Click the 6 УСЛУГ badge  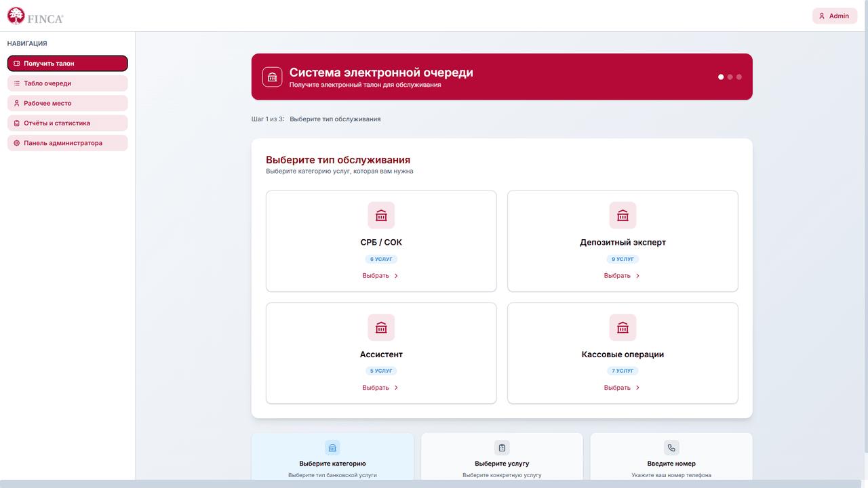pos(381,259)
